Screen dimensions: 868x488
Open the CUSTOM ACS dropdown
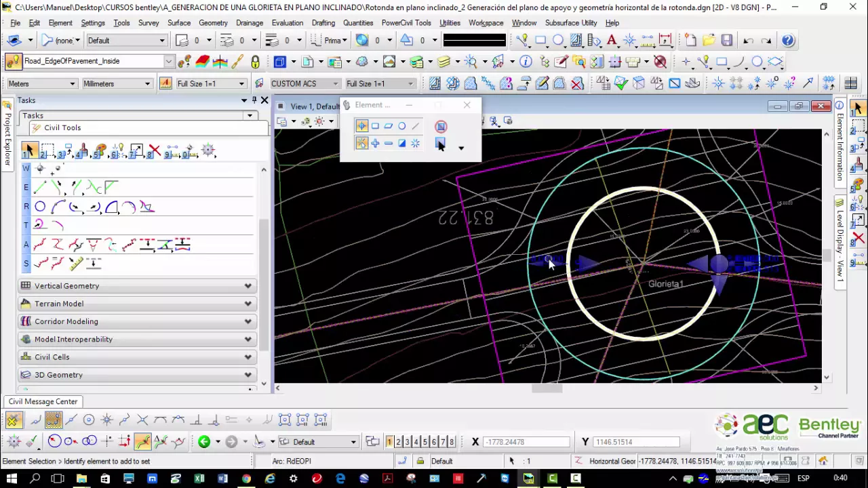point(304,83)
